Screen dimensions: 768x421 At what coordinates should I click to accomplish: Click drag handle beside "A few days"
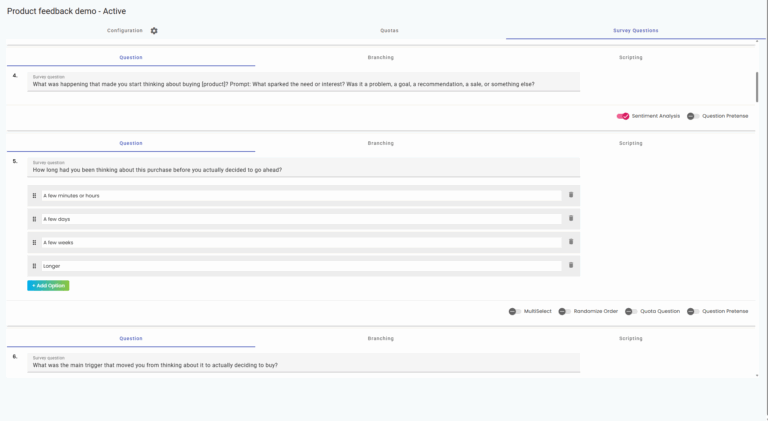click(x=34, y=218)
